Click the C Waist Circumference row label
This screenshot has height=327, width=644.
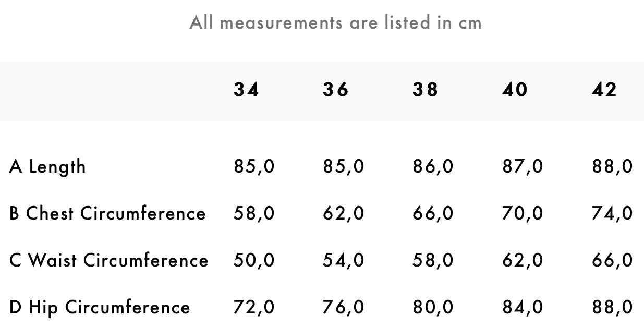click(x=108, y=260)
